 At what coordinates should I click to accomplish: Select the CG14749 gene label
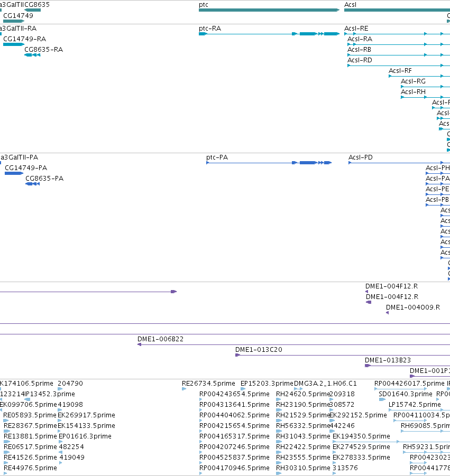18,16
